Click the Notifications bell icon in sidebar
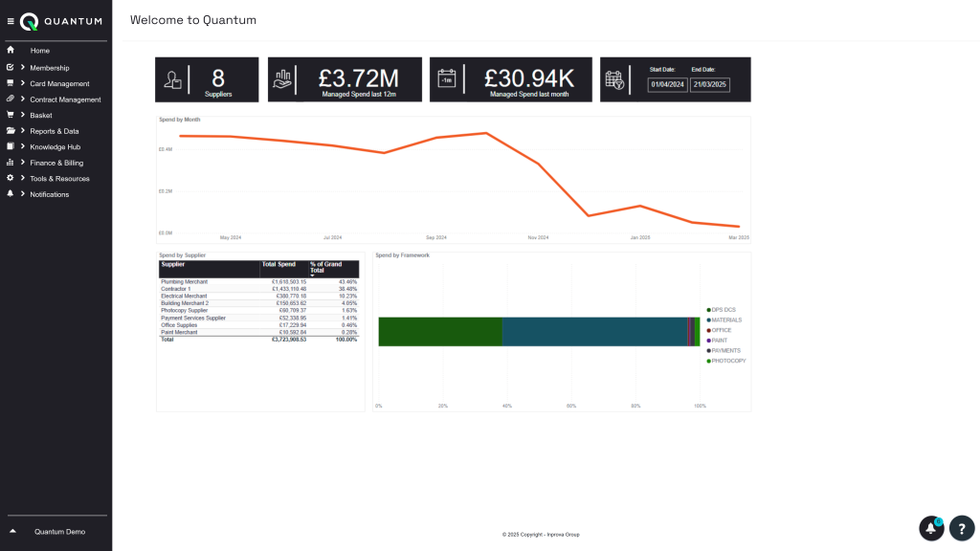980x551 pixels. [x=10, y=194]
